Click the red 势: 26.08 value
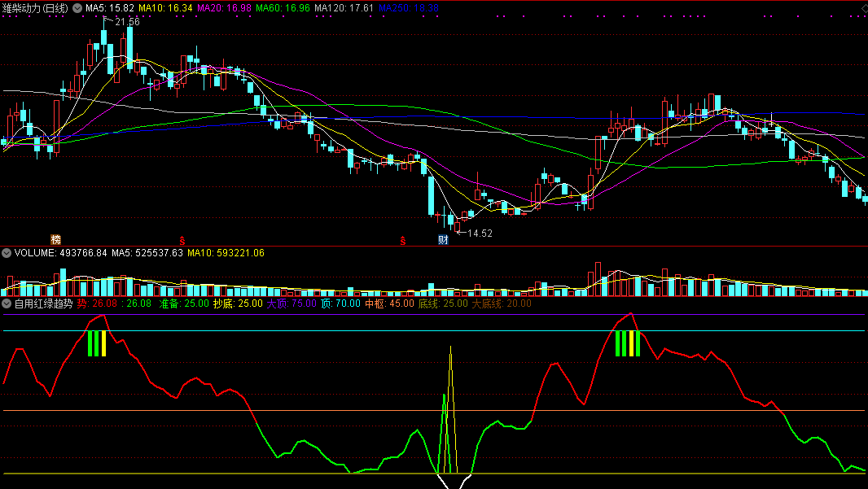Image resolution: width=868 pixels, height=489 pixels. (97, 303)
